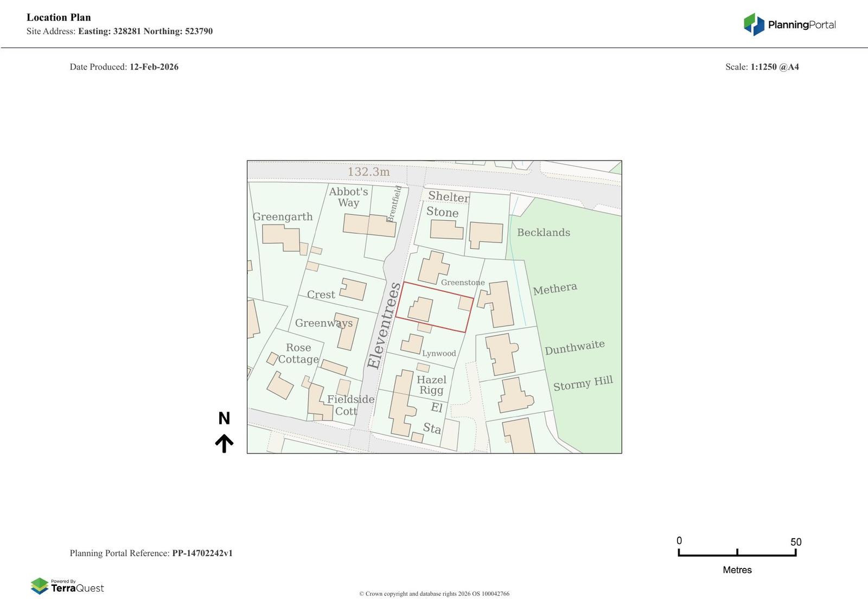868x614 pixels.
Task: Click the Location Plan title heading
Action: click(59, 17)
